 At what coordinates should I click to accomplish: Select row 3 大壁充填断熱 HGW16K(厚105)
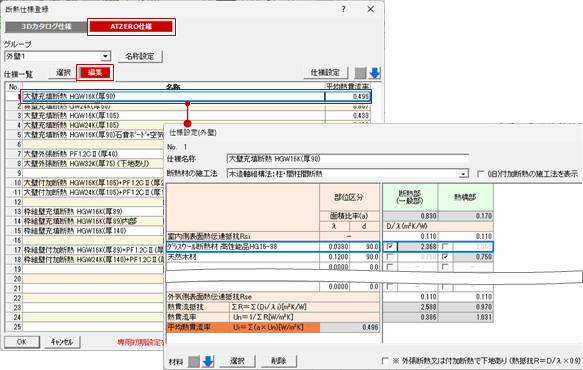[x=188, y=116]
